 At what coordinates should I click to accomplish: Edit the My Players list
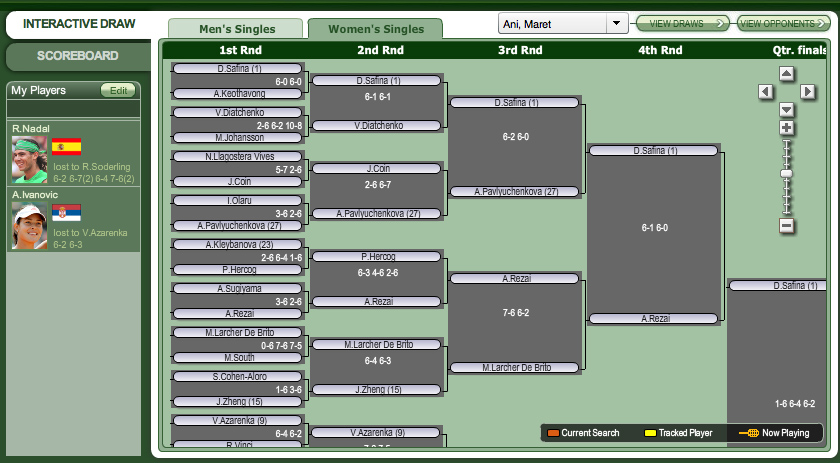(x=119, y=90)
